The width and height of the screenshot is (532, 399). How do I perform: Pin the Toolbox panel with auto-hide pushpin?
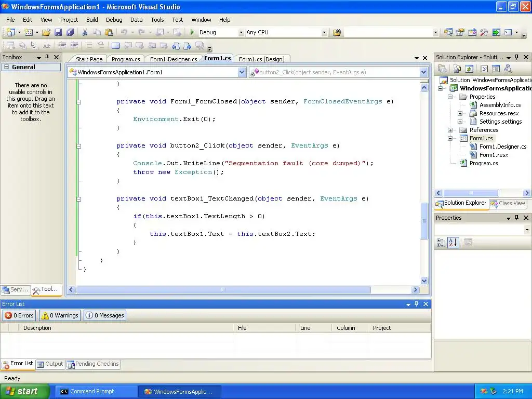(x=47, y=57)
